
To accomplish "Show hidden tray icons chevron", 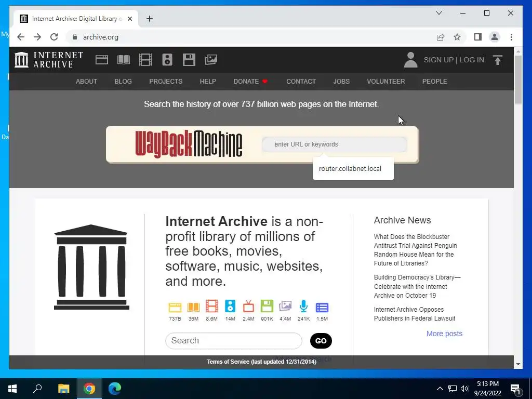I will (440, 389).
